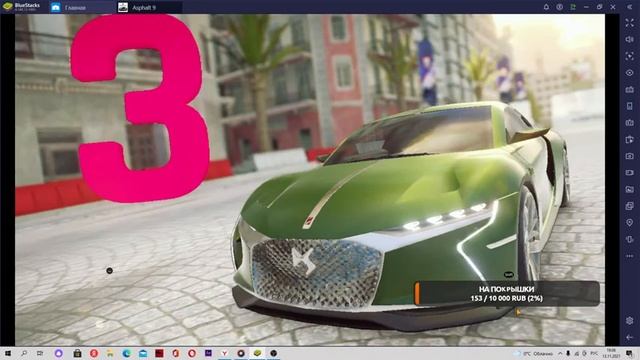Open Microsoft Store from taskbar

click(77, 353)
